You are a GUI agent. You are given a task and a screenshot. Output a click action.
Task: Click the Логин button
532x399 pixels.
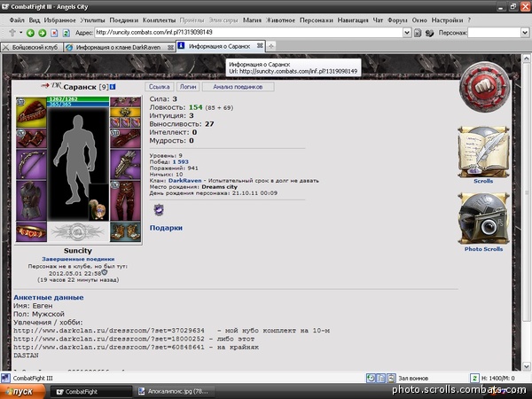pos(188,87)
